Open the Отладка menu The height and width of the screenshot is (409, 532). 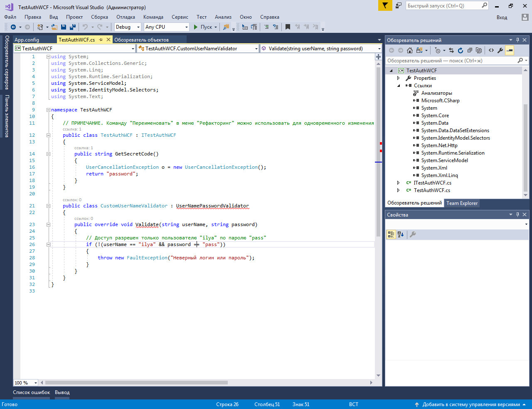(x=126, y=17)
